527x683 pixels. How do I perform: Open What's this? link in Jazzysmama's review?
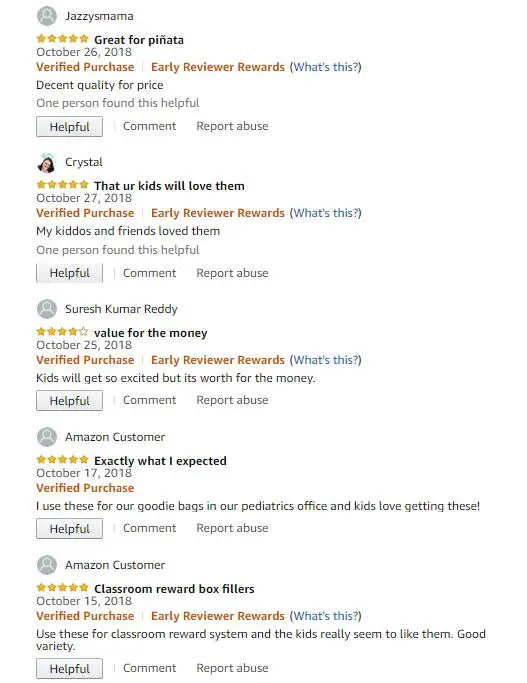click(326, 67)
